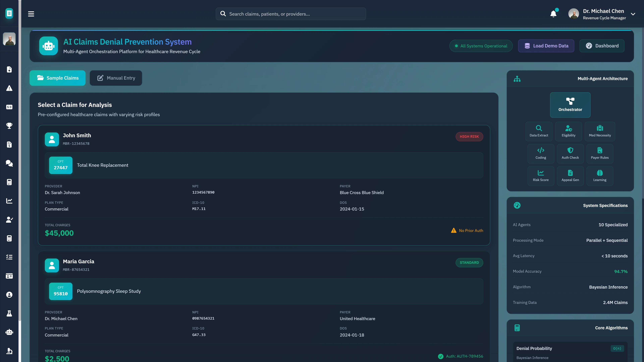The image size is (644, 362).
Task: Open the hamburger navigation menu
Action: [x=31, y=14]
